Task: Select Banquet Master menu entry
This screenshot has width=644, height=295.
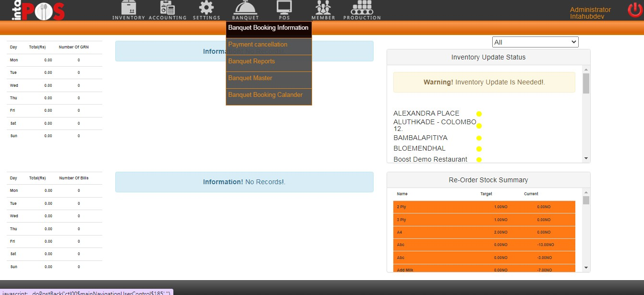Action: coord(250,78)
